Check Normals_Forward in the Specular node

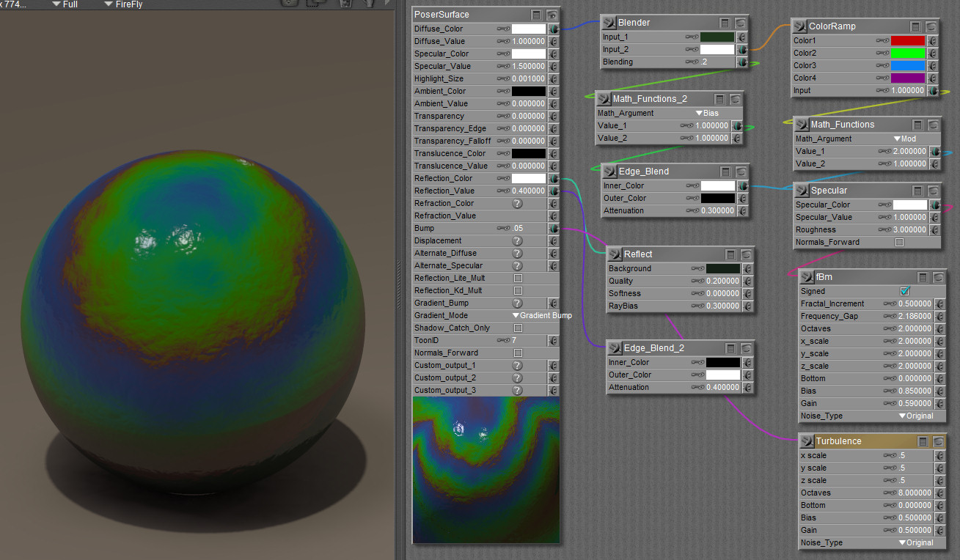pos(900,243)
